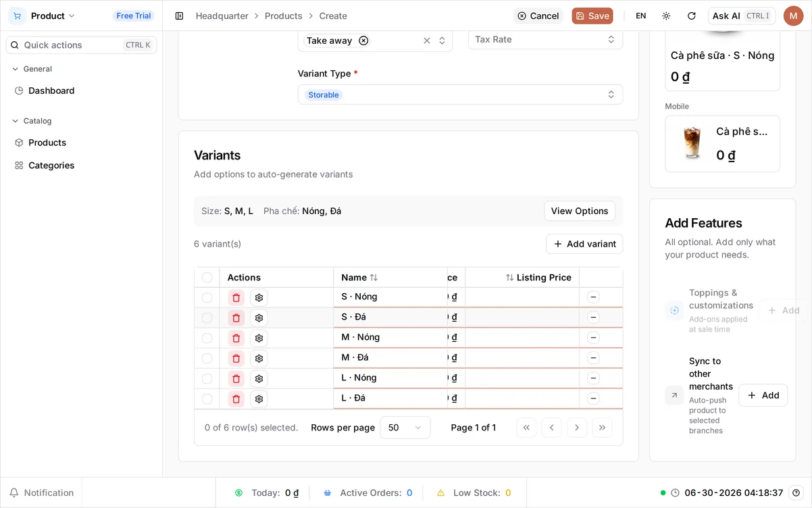Viewport: 812px width, 508px height.
Task: Open the help icon in status bar
Action: click(796, 493)
